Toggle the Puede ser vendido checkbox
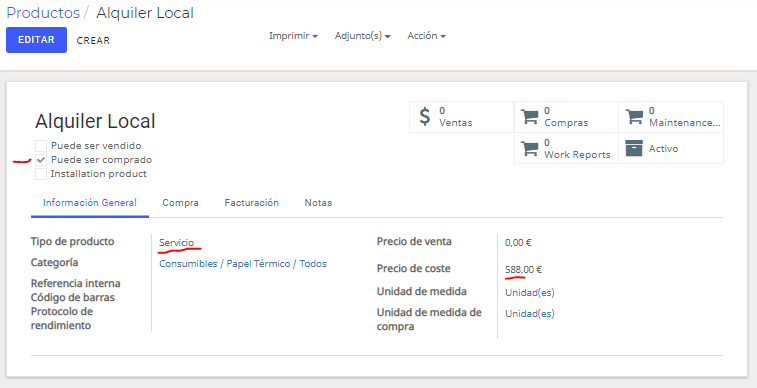The image size is (757, 388). [x=41, y=146]
